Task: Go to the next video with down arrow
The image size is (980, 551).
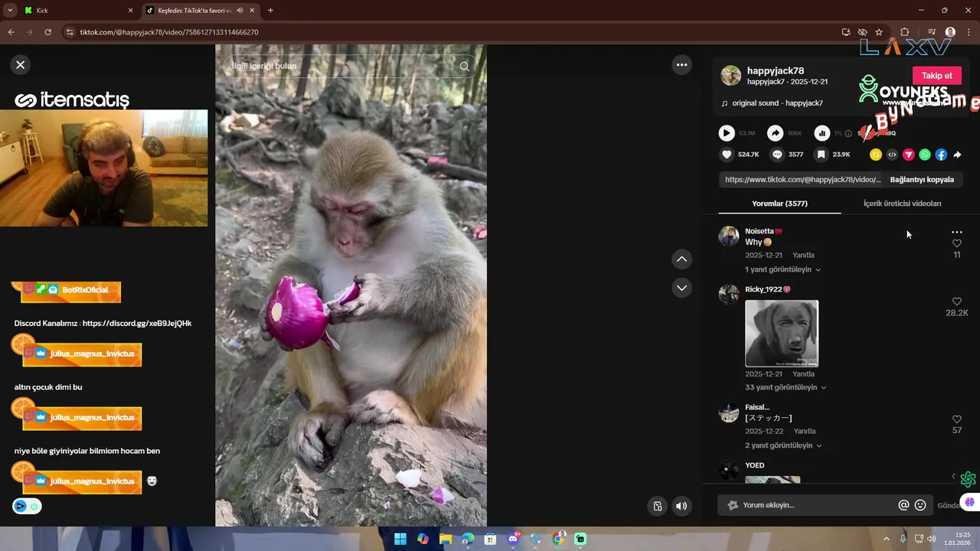Action: pyautogui.click(x=681, y=288)
